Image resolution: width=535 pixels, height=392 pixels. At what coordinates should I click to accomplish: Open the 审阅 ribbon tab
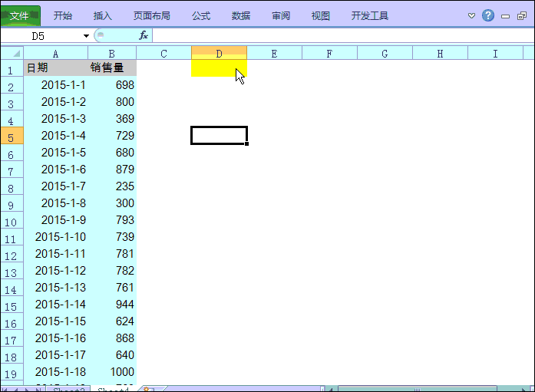coord(281,15)
